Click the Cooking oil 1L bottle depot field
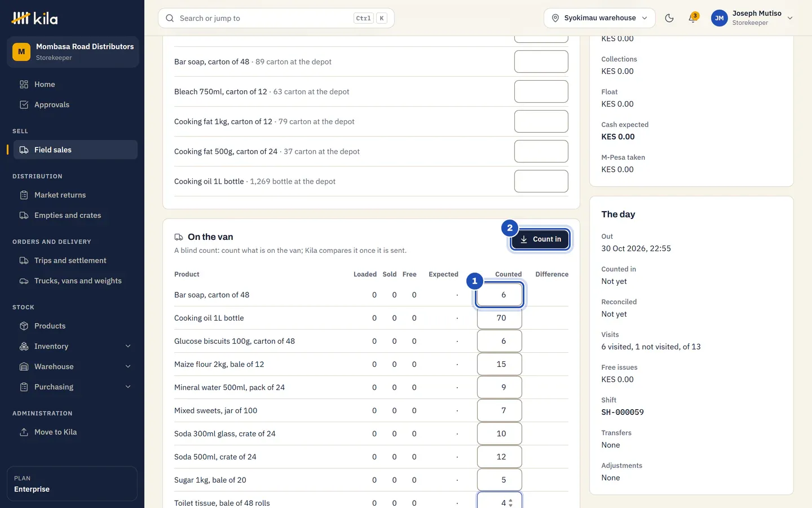This screenshot has width=812, height=508. [x=541, y=181]
